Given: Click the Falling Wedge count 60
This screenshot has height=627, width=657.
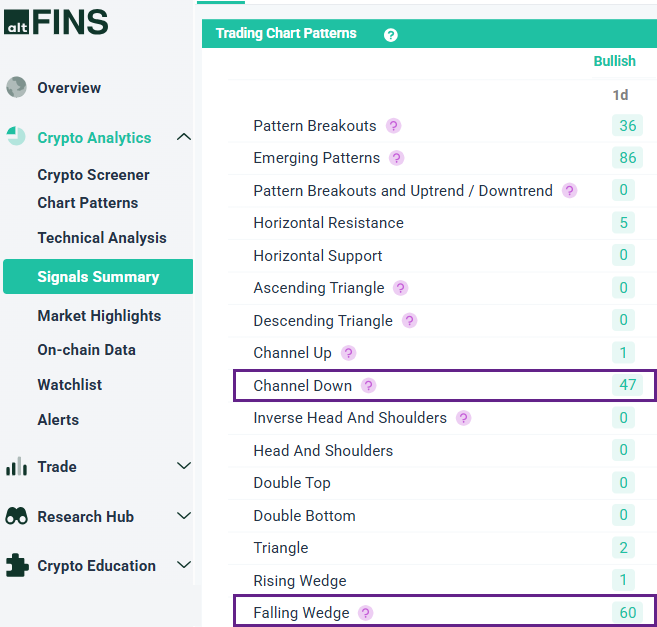Looking at the screenshot, I should pyautogui.click(x=627, y=613).
